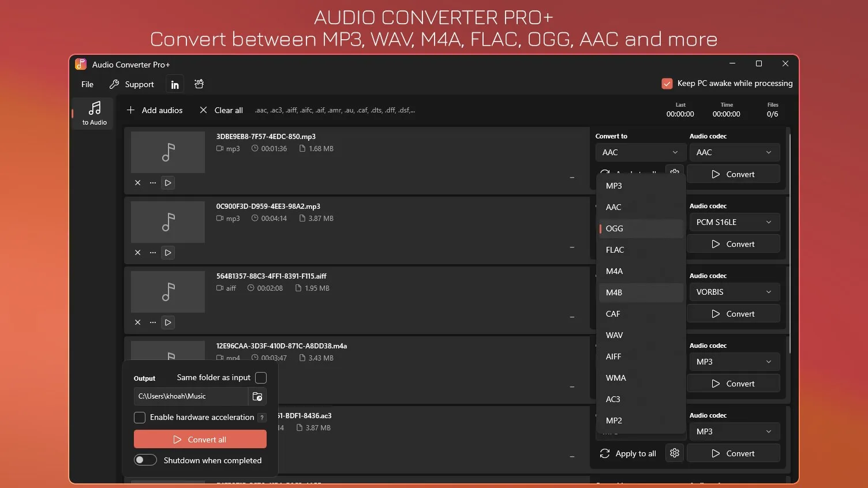This screenshot has width=868, height=488.
Task: Click the 12E96CAA-3D3F-410D-871C-A8DD38.m4a file name
Action: tap(282, 346)
